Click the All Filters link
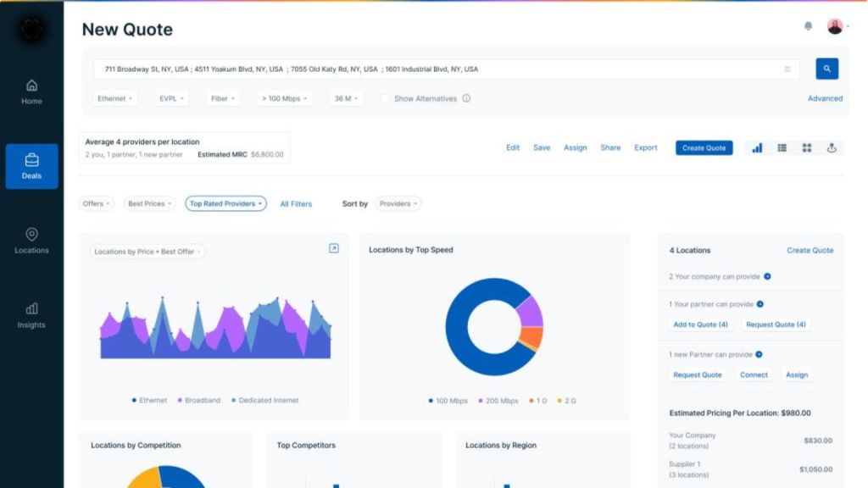The height and width of the screenshot is (488, 868). click(296, 204)
